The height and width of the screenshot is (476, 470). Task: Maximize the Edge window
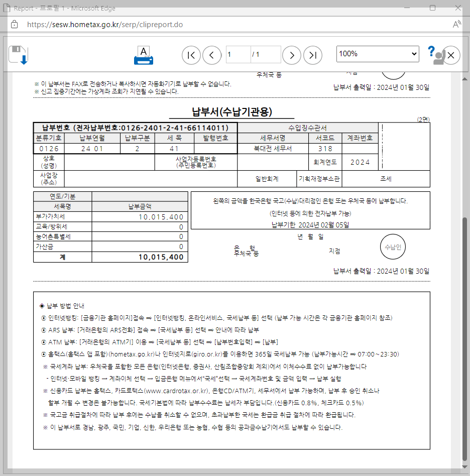433,8
